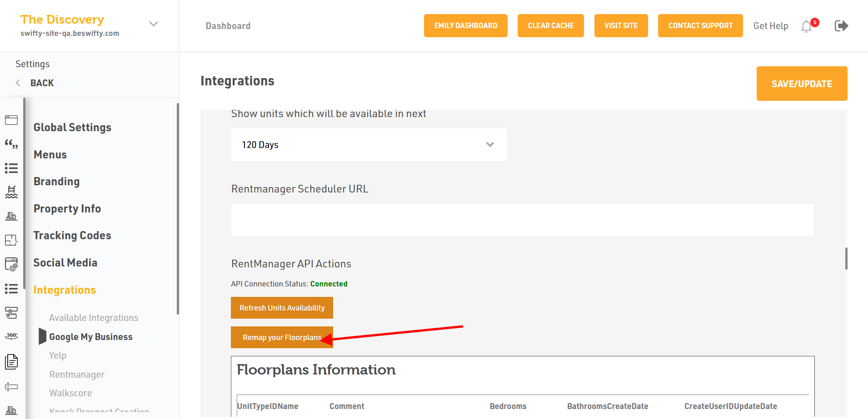Image resolution: width=868 pixels, height=419 pixels.
Task: Expand The Discovery site selector chevron
Action: [x=154, y=24]
